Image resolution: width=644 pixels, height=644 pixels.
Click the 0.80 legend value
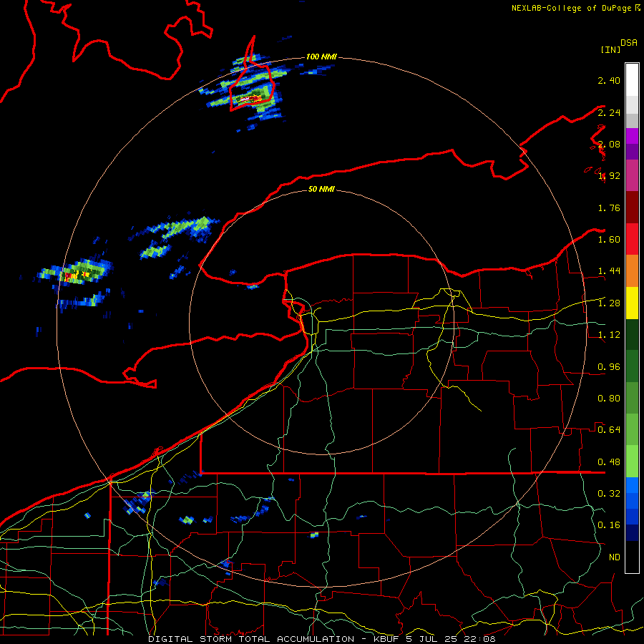tap(609, 399)
